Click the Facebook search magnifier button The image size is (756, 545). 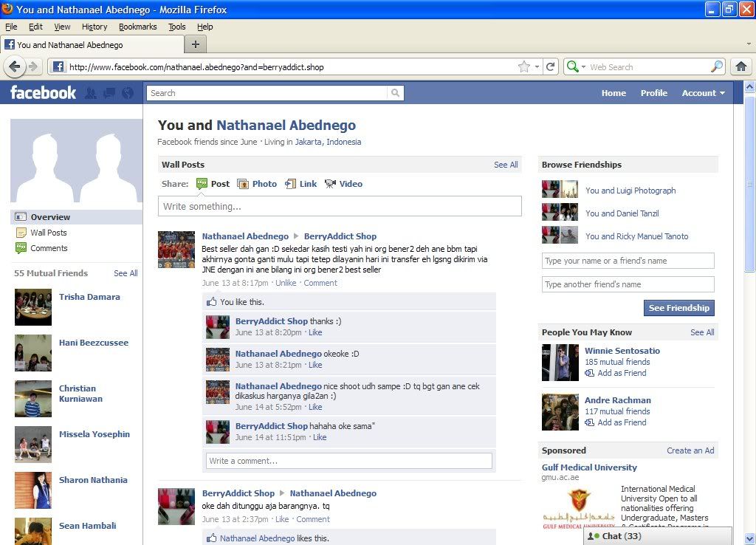(x=396, y=93)
